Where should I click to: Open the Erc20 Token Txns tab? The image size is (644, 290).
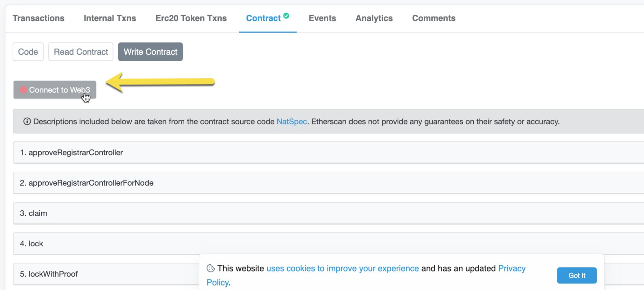tap(191, 18)
